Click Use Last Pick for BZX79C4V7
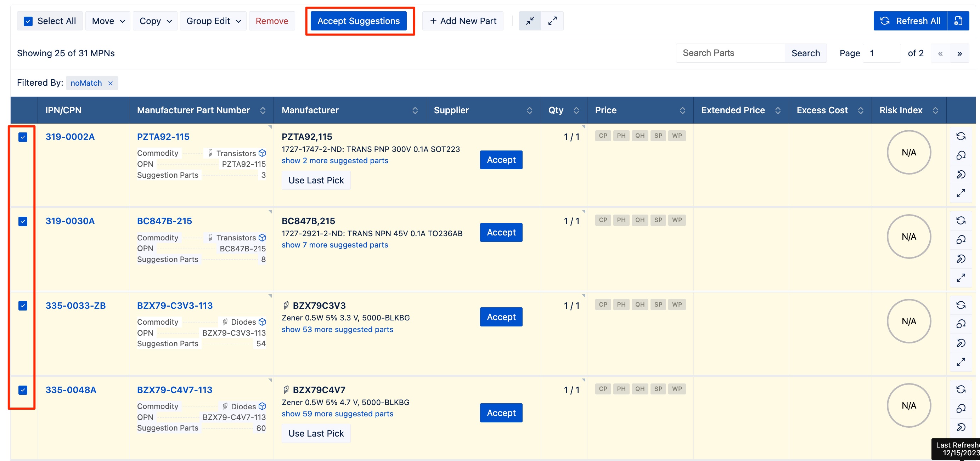Image resolution: width=980 pixels, height=461 pixels. [316, 434]
